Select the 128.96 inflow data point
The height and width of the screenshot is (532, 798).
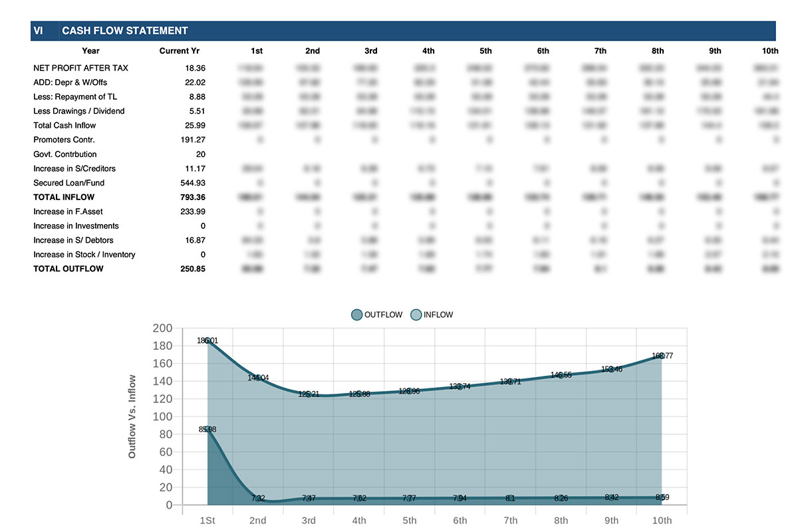point(410,391)
